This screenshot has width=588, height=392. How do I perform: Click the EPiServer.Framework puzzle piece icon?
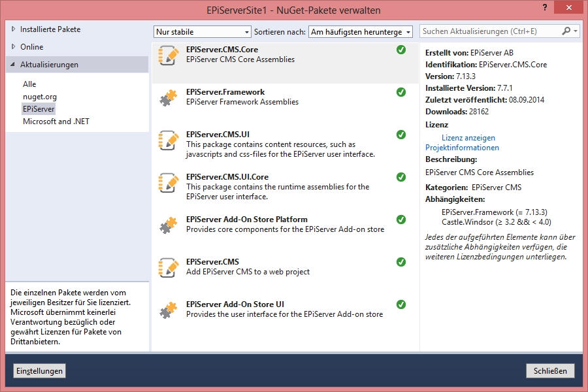click(x=169, y=98)
